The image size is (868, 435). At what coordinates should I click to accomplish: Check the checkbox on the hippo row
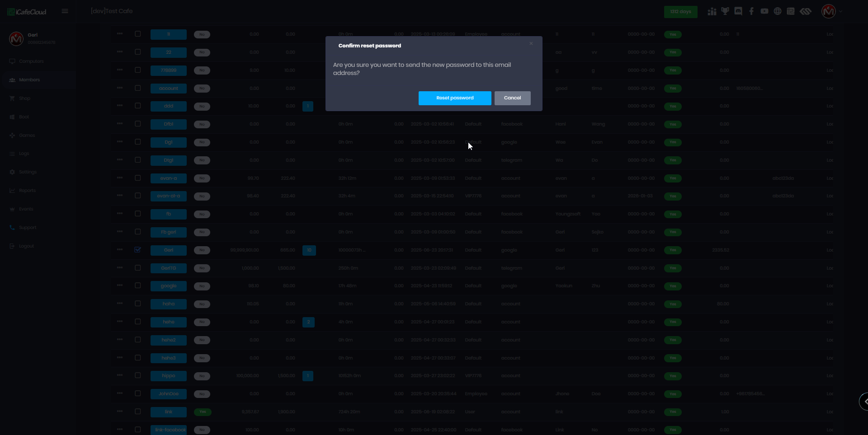[x=138, y=375]
